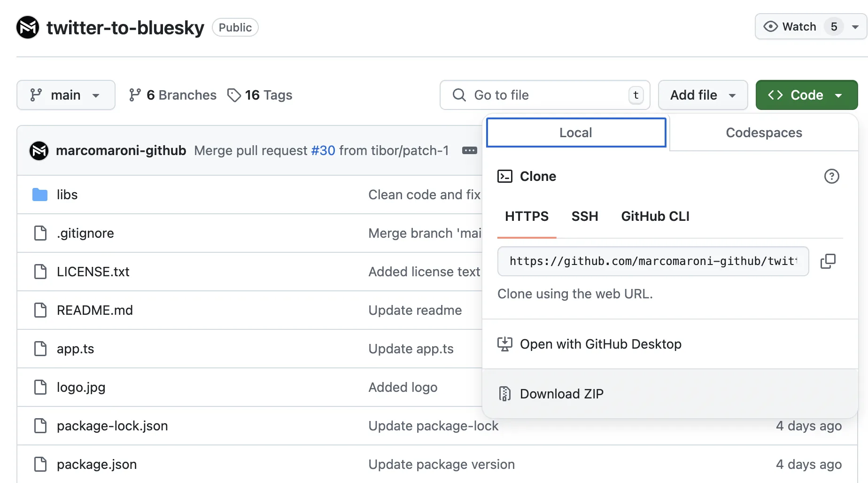The image size is (868, 483).
Task: Click the tag icon next to 16 Tags
Action: (234, 95)
